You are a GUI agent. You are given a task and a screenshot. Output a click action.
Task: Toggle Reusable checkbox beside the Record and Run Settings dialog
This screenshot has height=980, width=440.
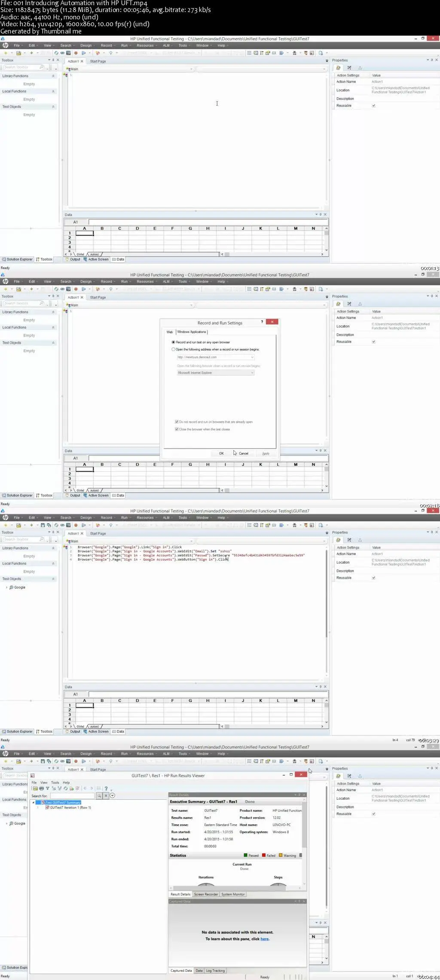point(373,342)
